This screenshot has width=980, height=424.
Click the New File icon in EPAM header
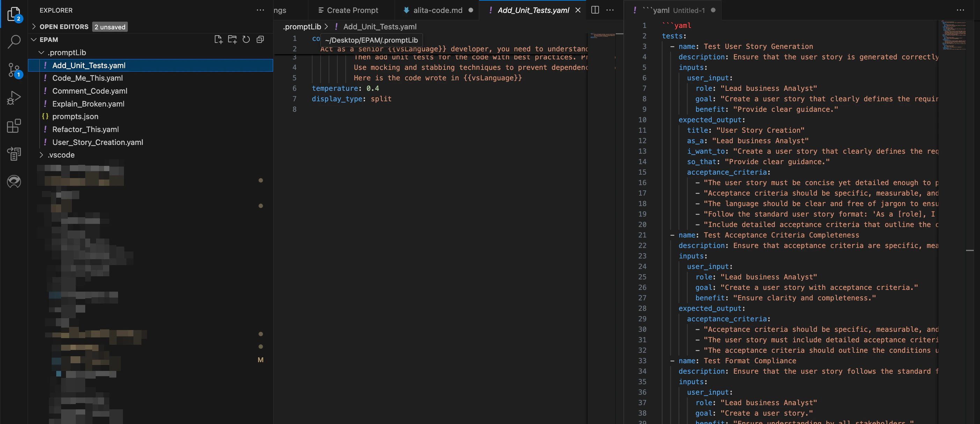[x=218, y=39]
